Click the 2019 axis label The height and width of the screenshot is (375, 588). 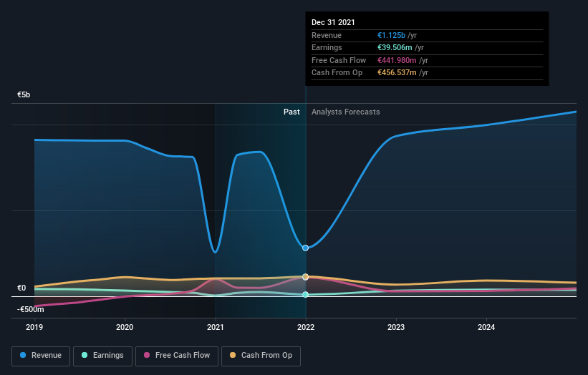click(34, 328)
